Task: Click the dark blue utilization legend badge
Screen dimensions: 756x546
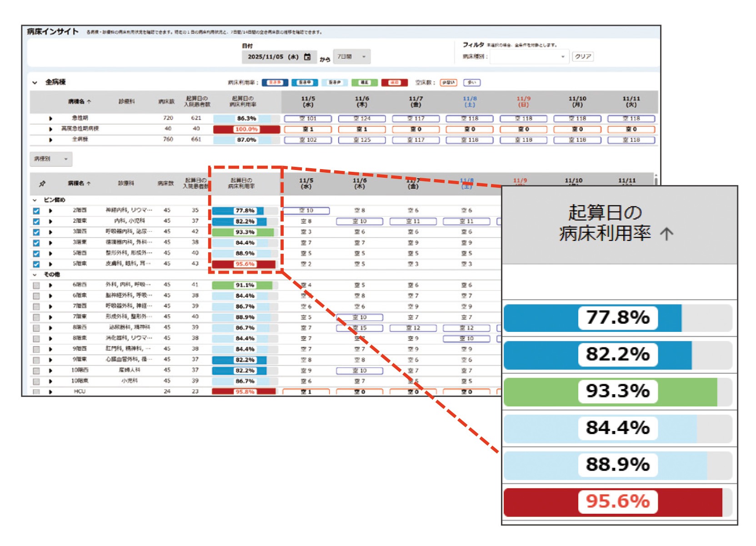Action: pyautogui.click(x=275, y=82)
